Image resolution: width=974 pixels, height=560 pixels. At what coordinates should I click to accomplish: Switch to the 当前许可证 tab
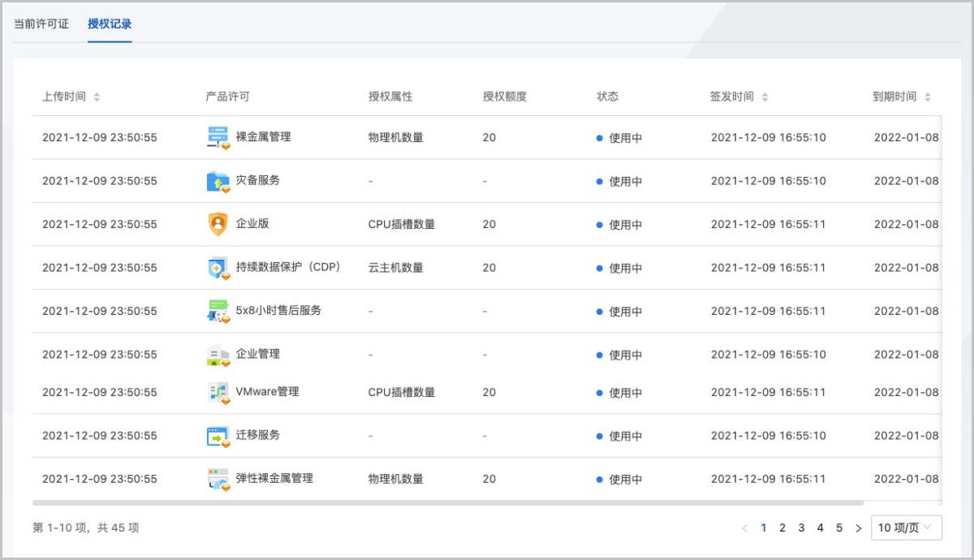click(x=42, y=24)
